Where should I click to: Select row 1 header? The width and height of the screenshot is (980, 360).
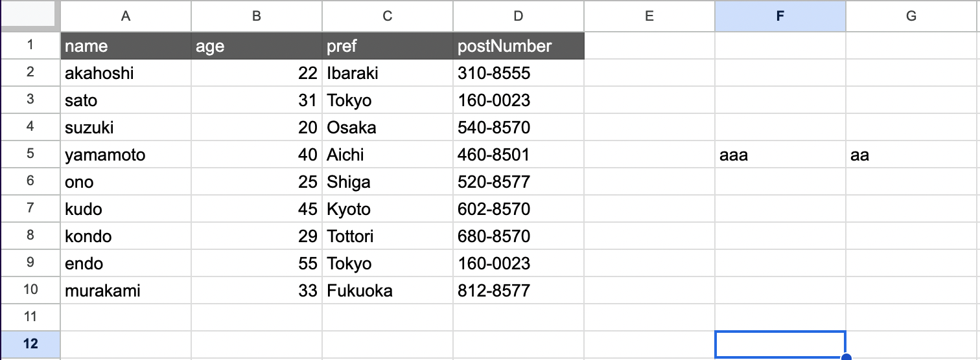pos(30,45)
